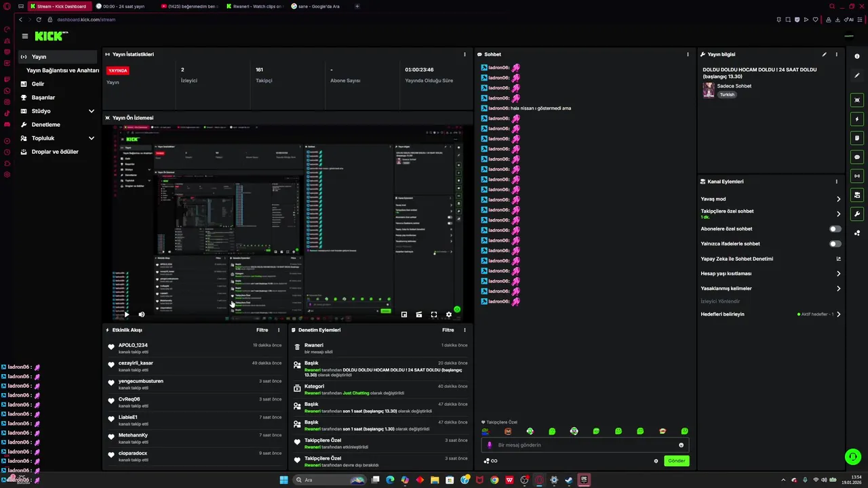Viewport: 868px width, 488px height.
Task: Expand the Stüdyo sidebar section
Action: point(91,111)
